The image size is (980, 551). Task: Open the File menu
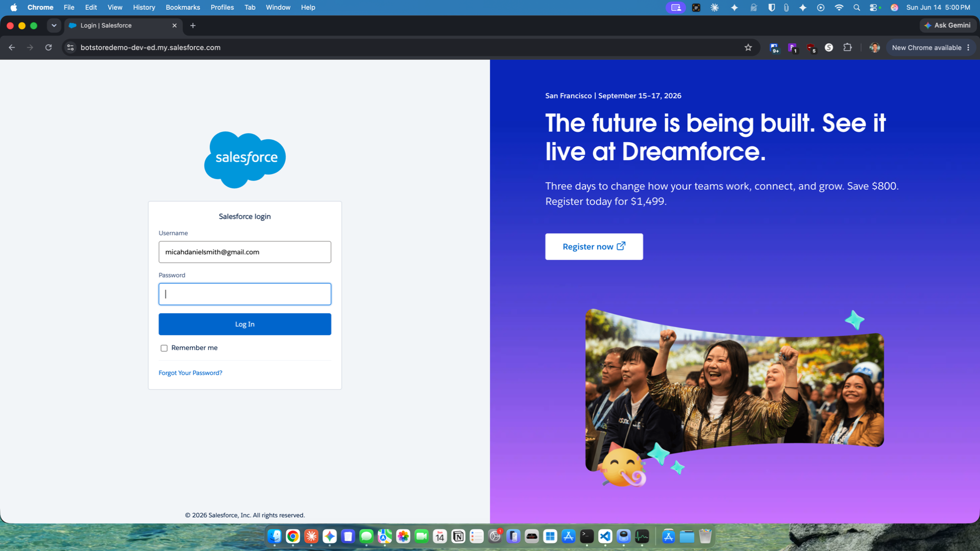coord(69,7)
